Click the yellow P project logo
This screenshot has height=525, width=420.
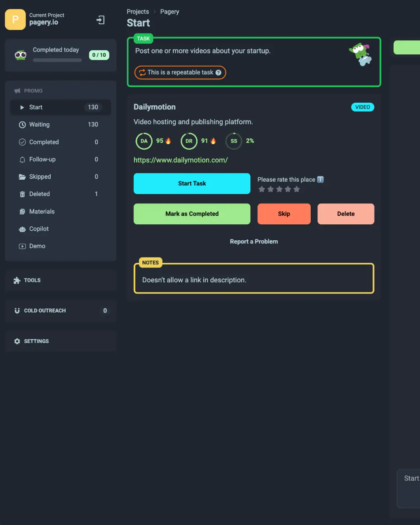click(x=15, y=19)
